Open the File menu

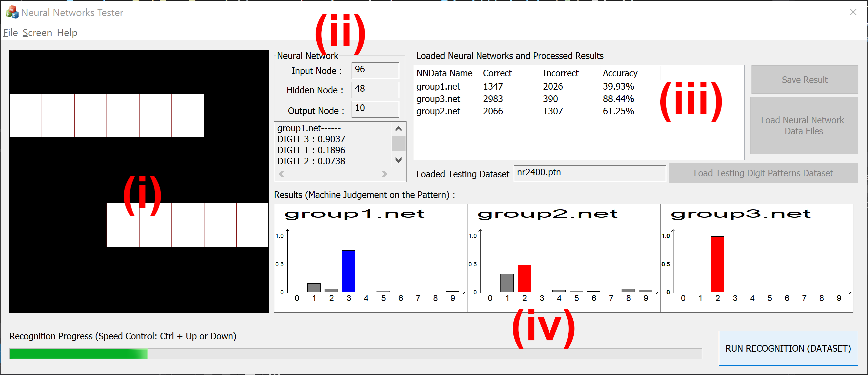(10, 33)
